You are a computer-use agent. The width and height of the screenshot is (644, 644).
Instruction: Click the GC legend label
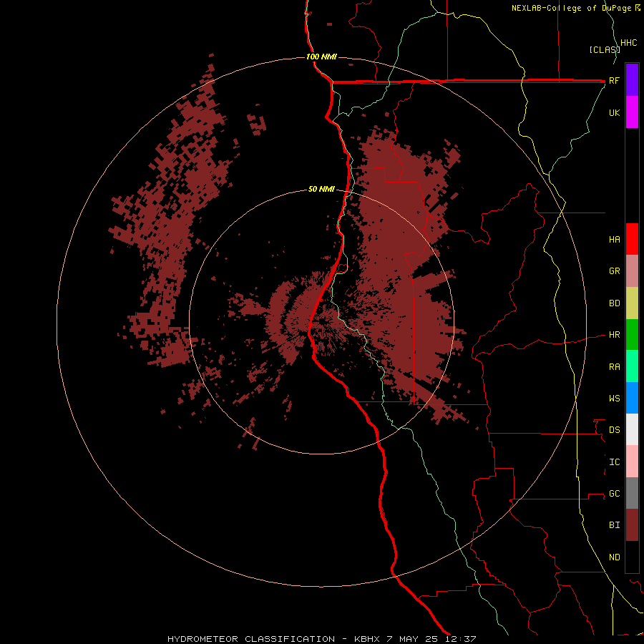(x=614, y=494)
